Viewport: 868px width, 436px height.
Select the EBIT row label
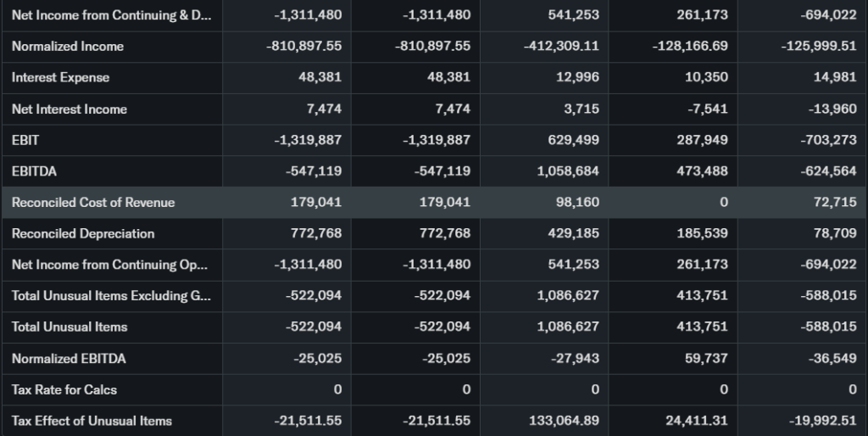pos(25,140)
